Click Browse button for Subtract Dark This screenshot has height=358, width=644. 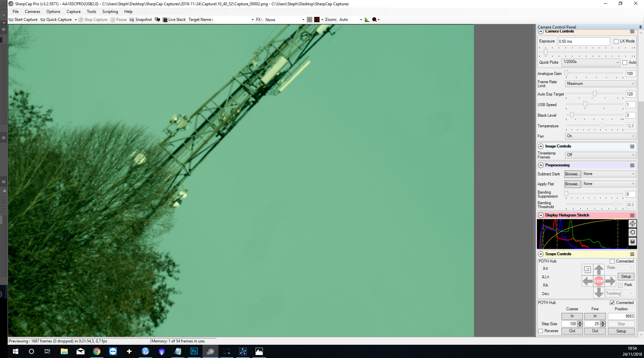[572, 174]
